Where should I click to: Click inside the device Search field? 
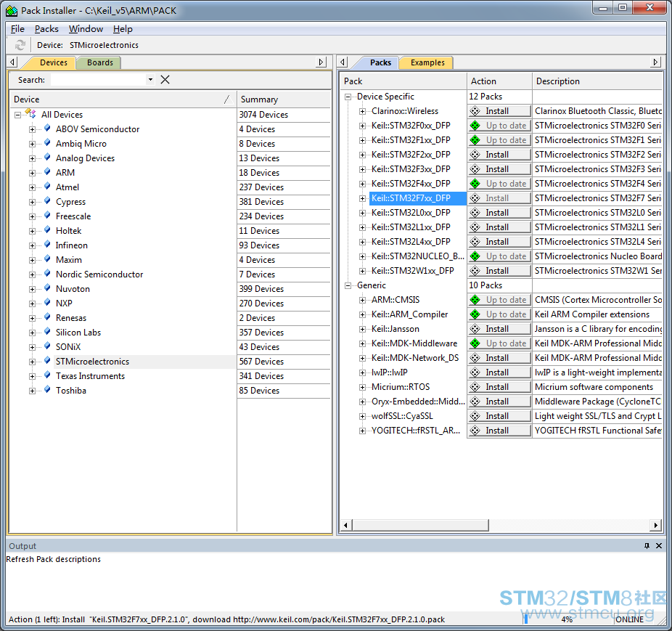click(98, 79)
